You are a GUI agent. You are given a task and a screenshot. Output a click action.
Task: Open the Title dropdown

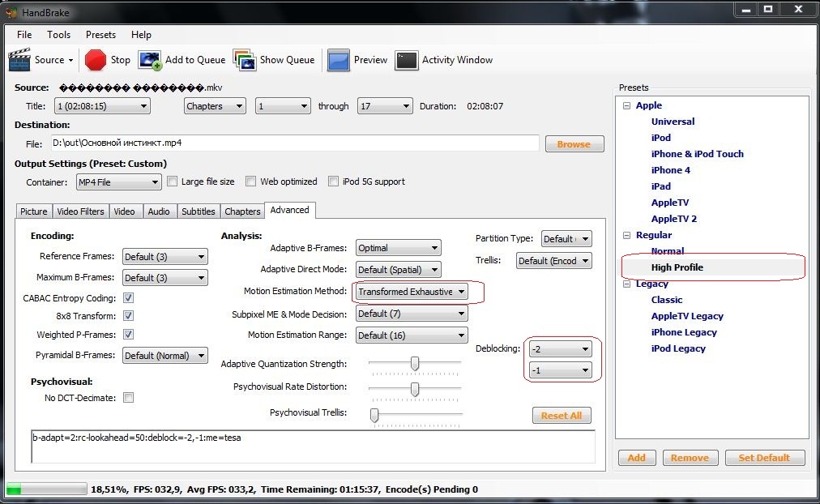pos(102,106)
